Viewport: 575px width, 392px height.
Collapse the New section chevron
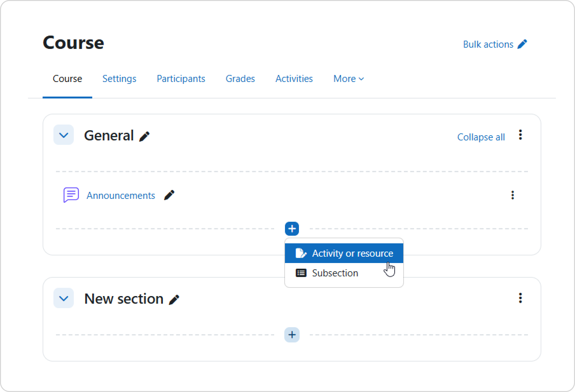[x=64, y=298]
